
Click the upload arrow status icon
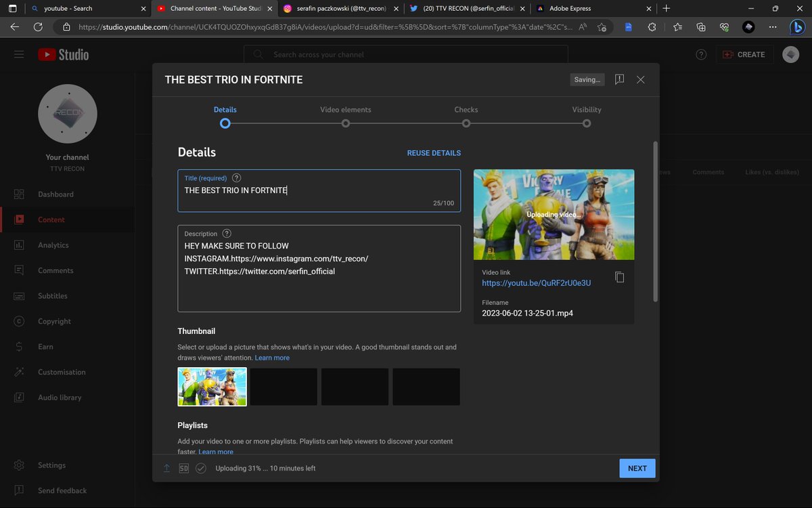pyautogui.click(x=166, y=468)
